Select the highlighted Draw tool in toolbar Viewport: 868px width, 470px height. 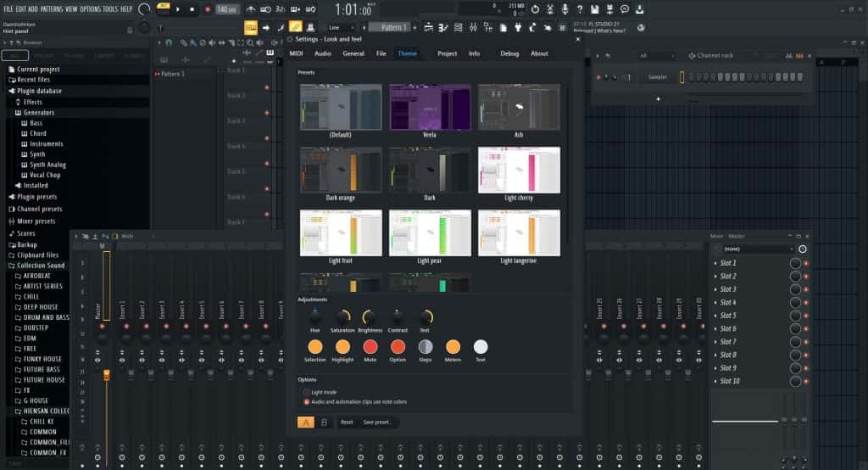[296, 27]
